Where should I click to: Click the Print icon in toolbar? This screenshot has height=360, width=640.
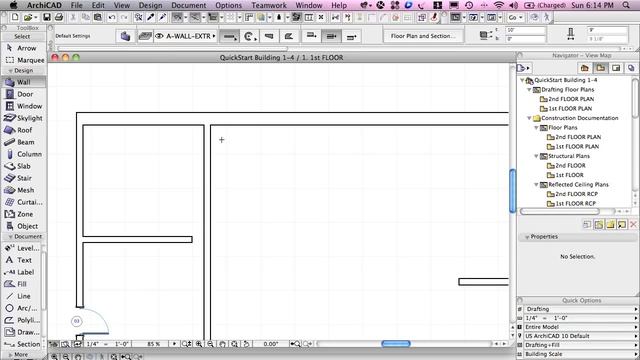click(x=59, y=17)
